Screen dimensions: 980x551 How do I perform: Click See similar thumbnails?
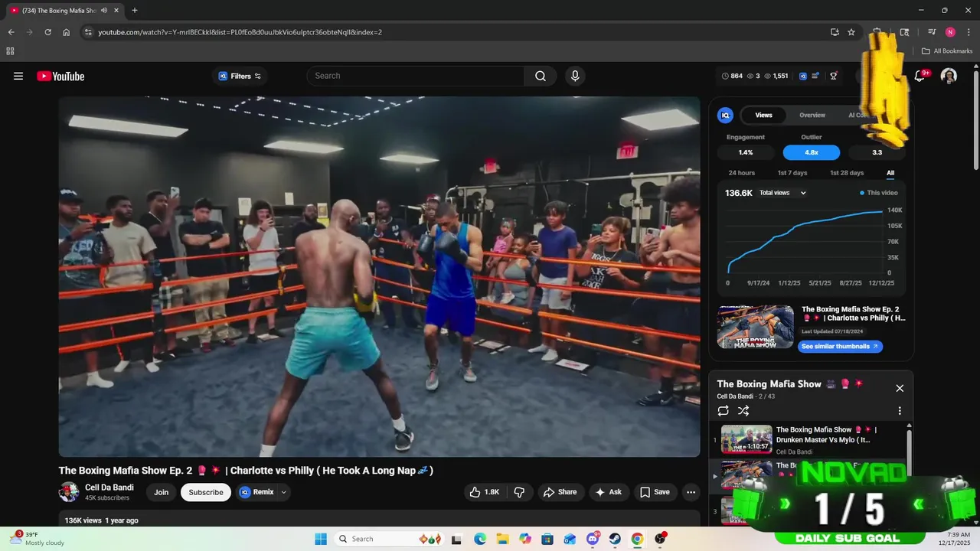(840, 347)
